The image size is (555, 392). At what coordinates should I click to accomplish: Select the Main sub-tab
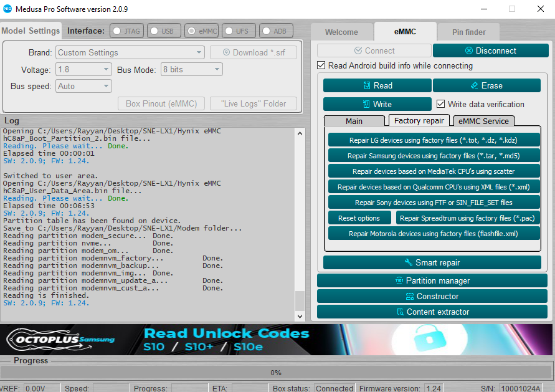click(x=354, y=121)
